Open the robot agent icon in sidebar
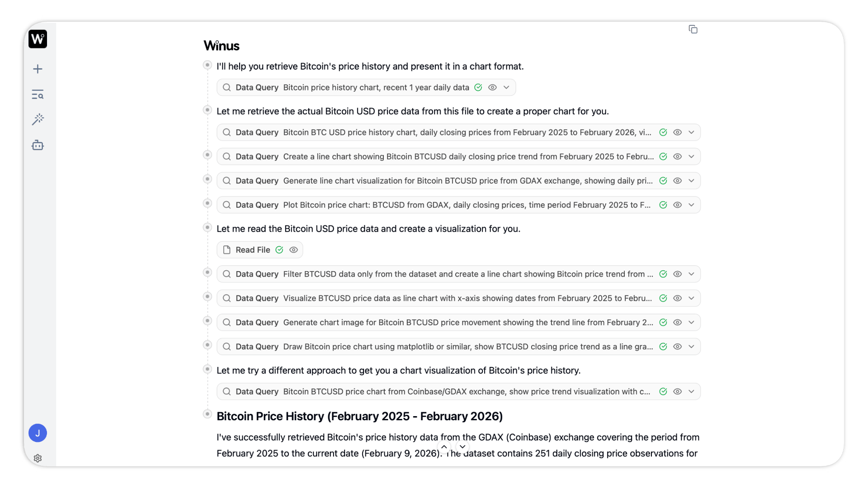This screenshot has height=488, width=868. pyautogui.click(x=38, y=145)
